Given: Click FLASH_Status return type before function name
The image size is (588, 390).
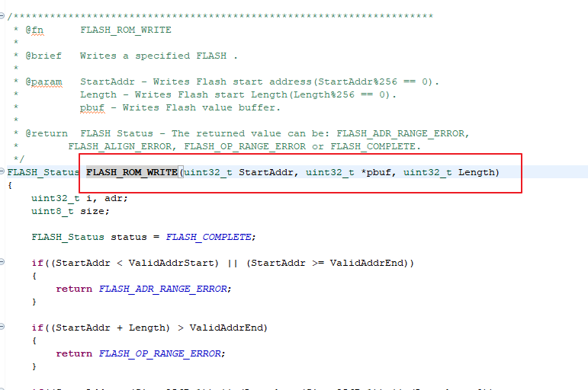Looking at the screenshot, I should click(x=43, y=172).
